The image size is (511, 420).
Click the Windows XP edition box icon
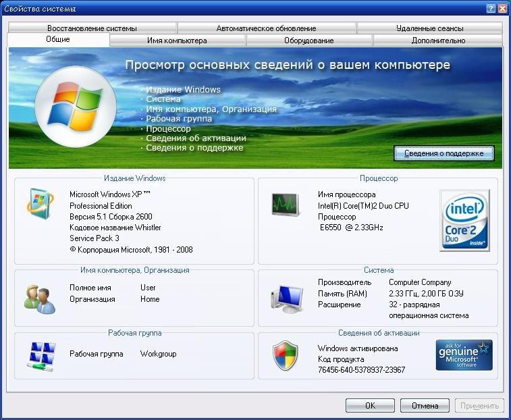(x=41, y=203)
